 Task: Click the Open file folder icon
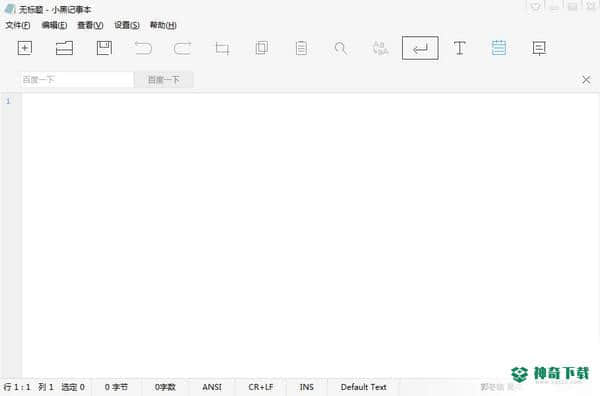click(64, 48)
